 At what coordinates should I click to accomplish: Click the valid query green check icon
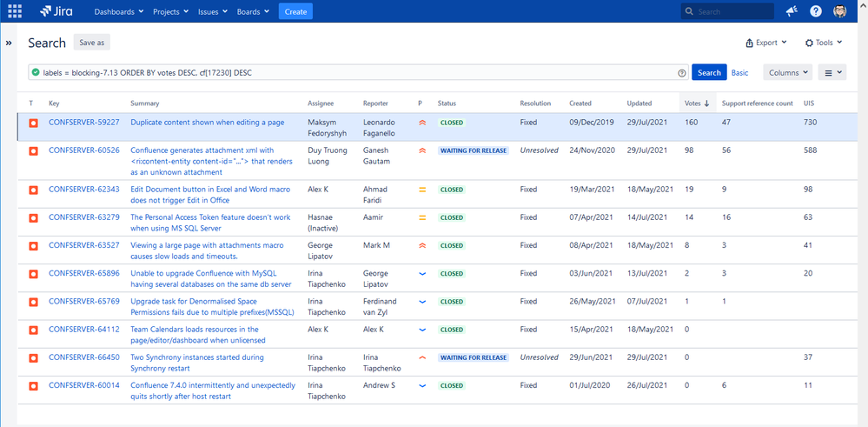click(36, 72)
